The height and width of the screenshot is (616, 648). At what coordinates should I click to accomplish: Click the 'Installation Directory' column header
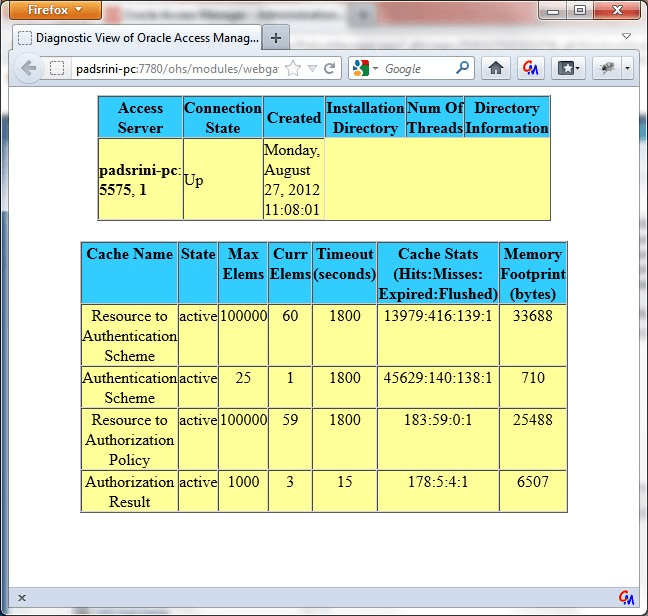(x=365, y=117)
